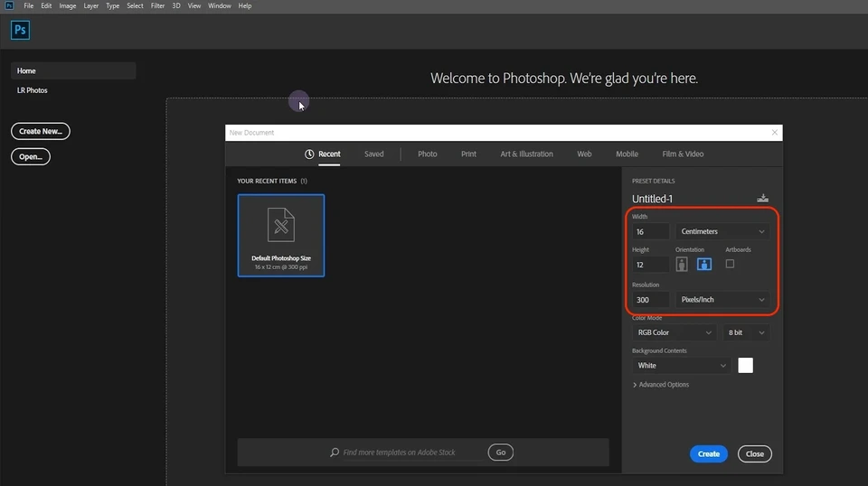Screen dimensions: 868x486
Task: Click the small Ps icon in title bar
Action: tap(9, 5)
